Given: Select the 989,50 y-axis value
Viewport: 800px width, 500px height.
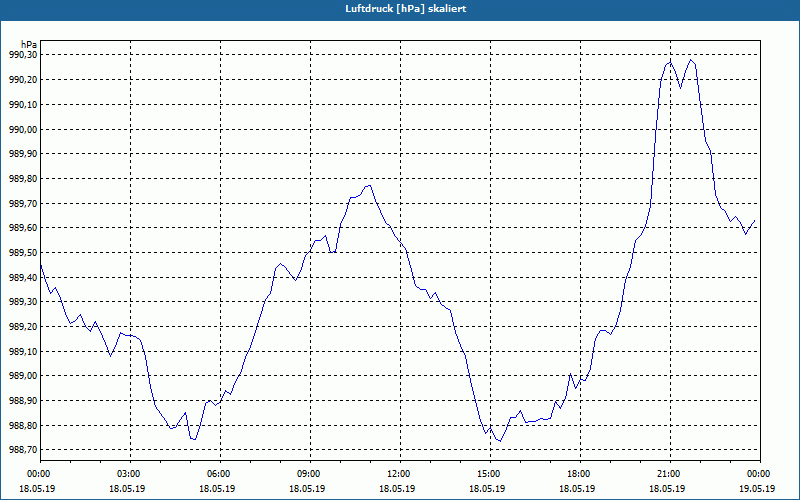Looking at the screenshot, I should click(x=23, y=253).
